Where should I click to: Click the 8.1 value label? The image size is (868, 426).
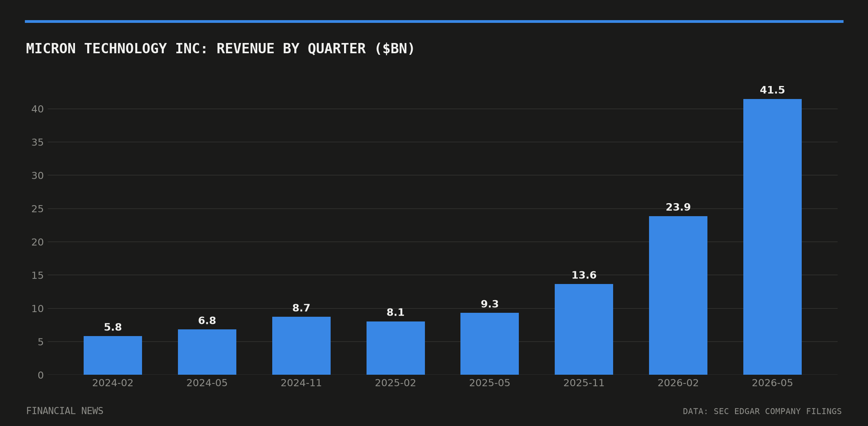[x=396, y=312]
